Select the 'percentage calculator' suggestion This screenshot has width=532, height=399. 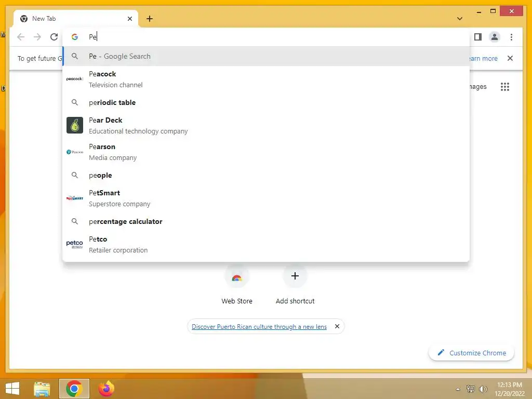coord(266,221)
